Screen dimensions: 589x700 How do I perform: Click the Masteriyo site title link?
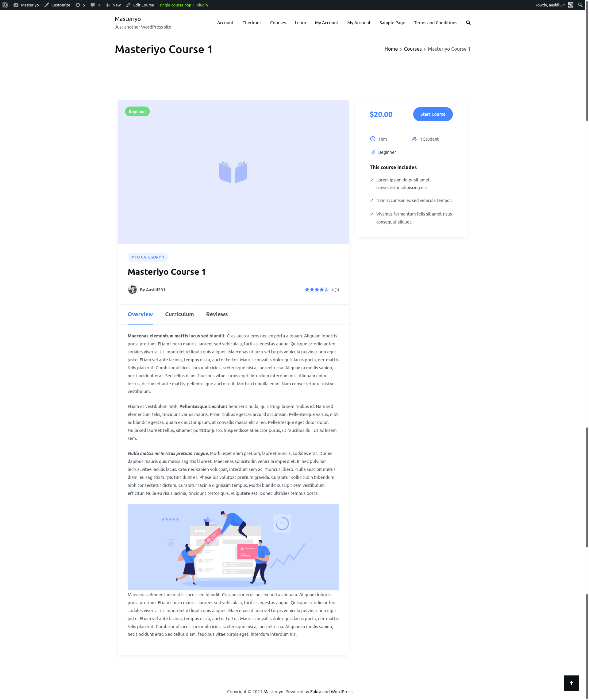tap(127, 18)
